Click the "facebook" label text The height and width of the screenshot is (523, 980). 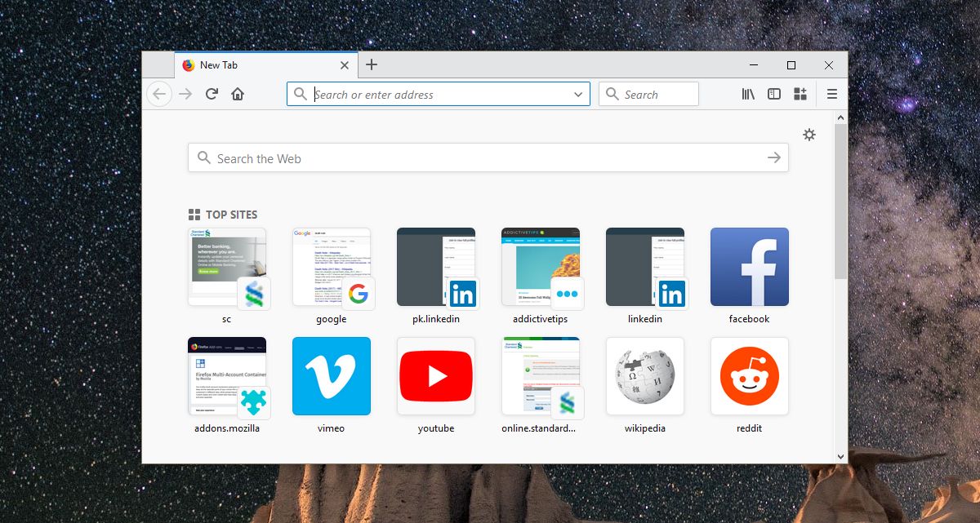point(750,319)
